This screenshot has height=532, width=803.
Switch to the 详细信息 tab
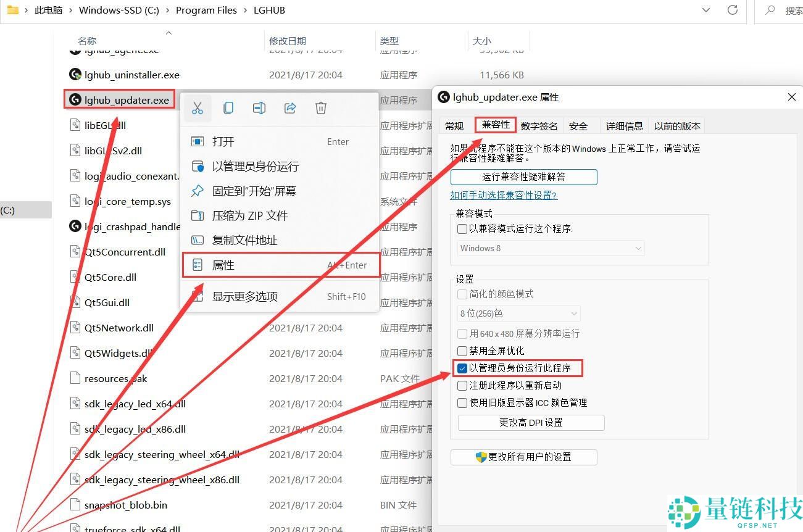pyautogui.click(x=624, y=126)
